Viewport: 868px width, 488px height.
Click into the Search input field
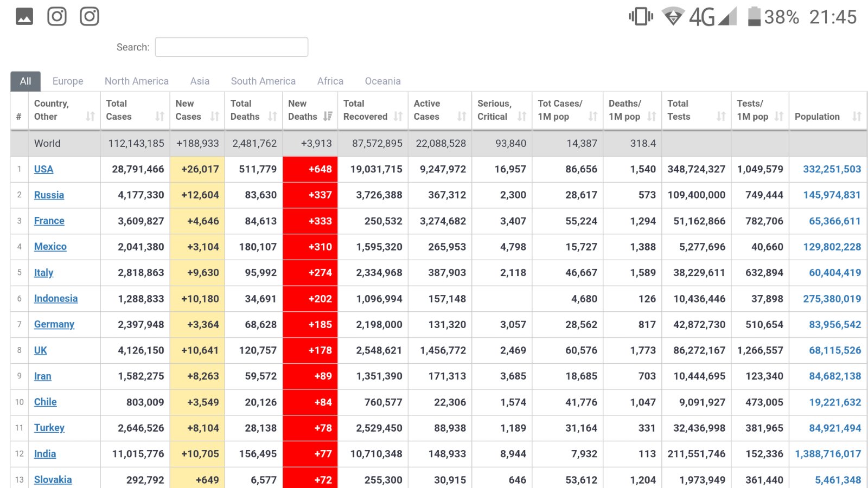click(232, 47)
